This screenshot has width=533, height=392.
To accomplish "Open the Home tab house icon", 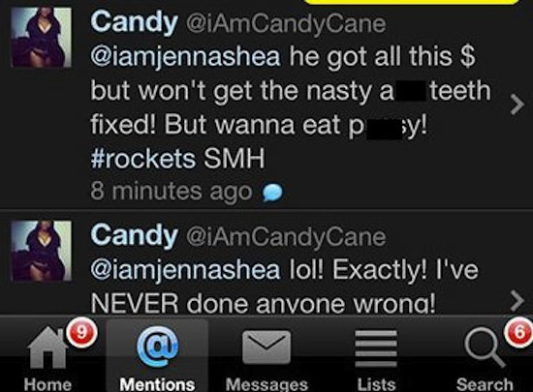I will (47, 347).
